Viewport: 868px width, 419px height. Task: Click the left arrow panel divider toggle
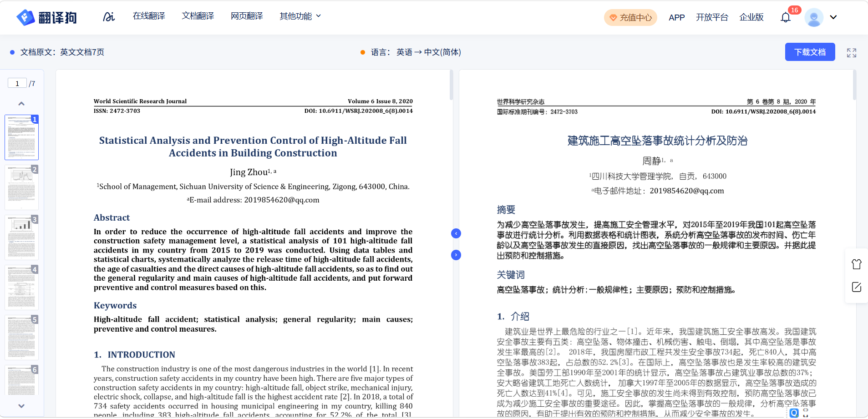456,233
